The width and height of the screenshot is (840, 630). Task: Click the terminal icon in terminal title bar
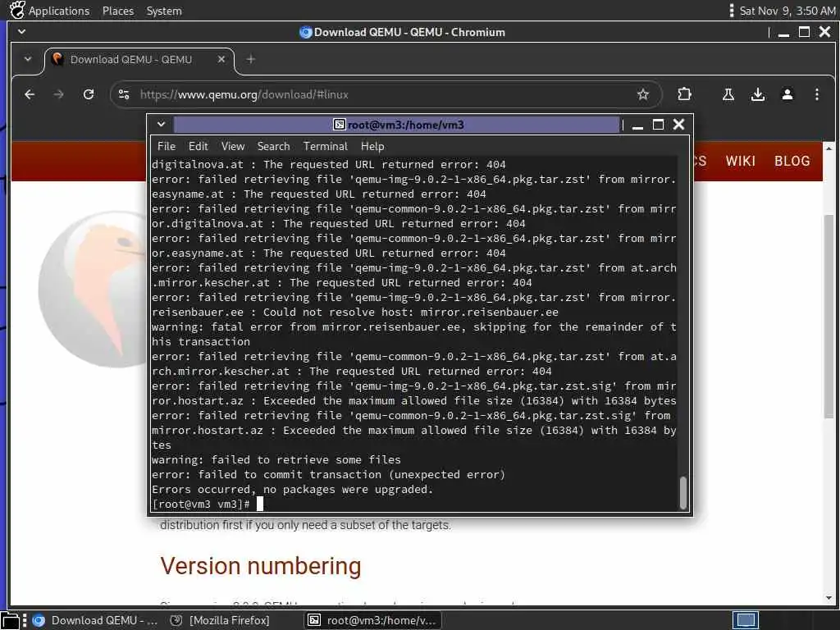(339, 125)
